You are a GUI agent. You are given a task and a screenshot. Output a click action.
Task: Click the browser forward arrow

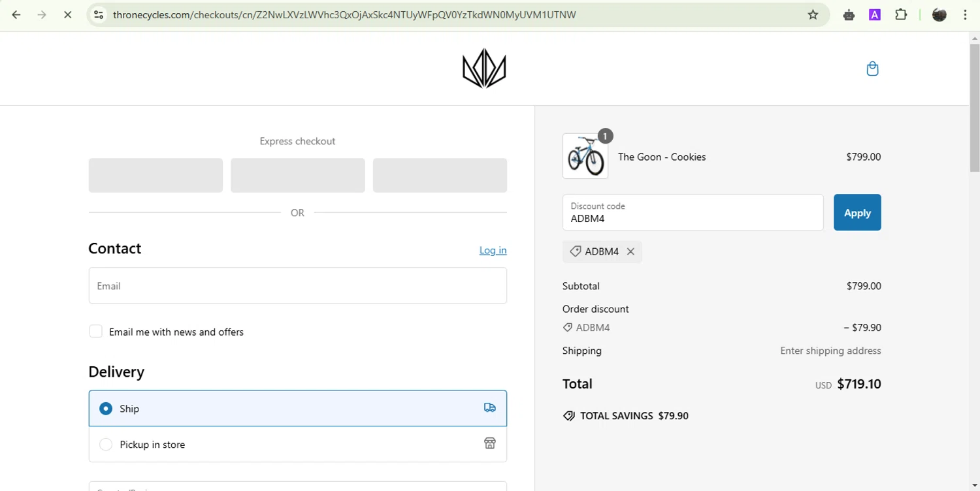click(x=42, y=14)
